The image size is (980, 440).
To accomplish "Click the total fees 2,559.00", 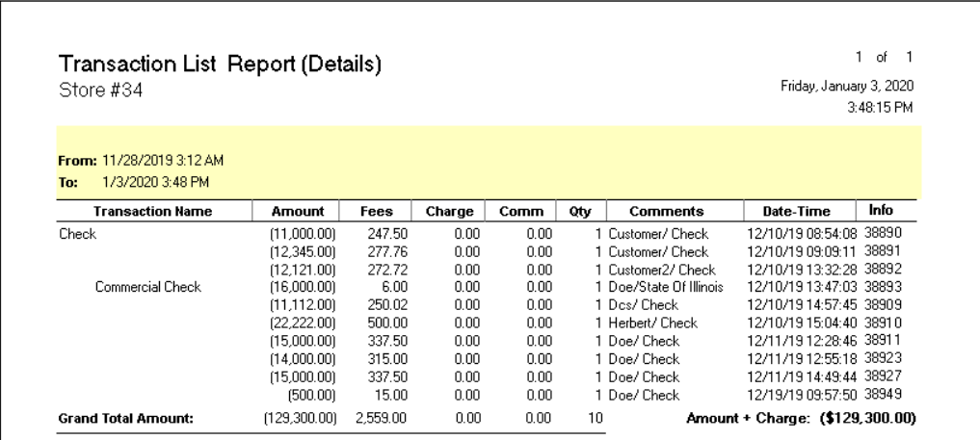I will [x=382, y=418].
